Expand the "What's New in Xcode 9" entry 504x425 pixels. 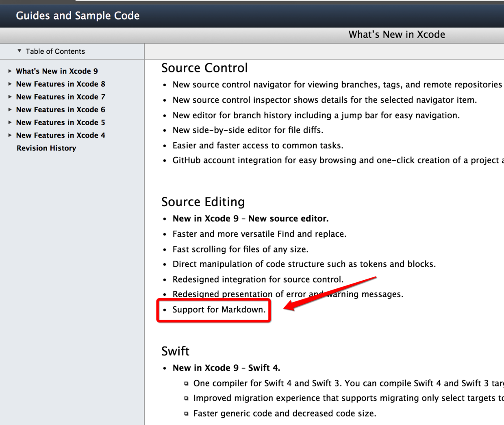coord(11,71)
